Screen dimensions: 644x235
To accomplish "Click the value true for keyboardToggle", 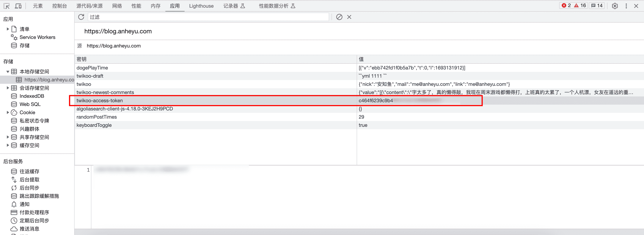I will [x=363, y=125].
